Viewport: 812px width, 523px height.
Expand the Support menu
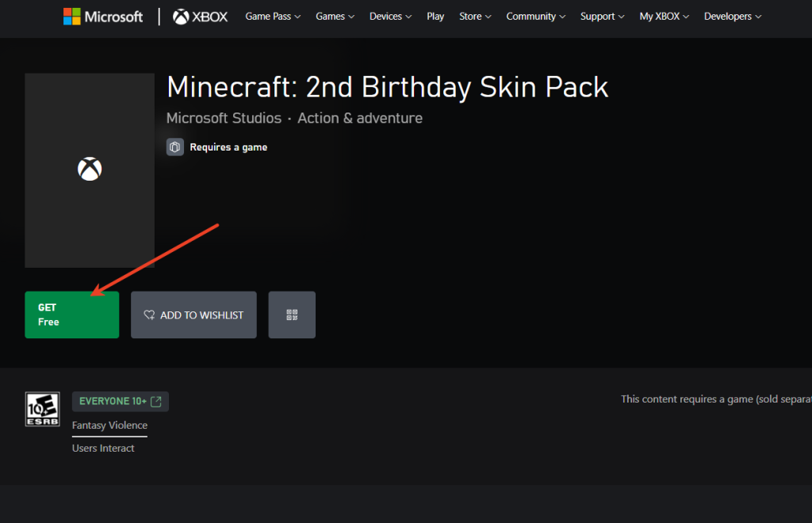[x=603, y=17]
